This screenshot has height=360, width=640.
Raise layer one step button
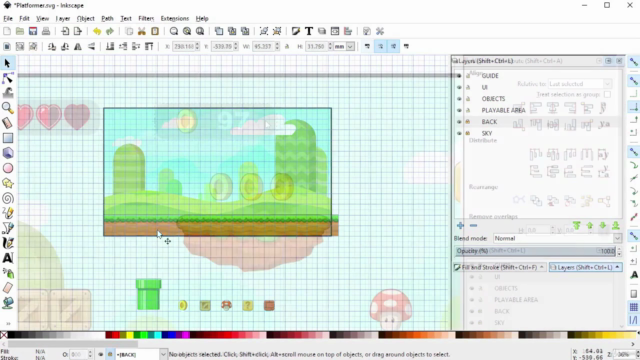[x=589, y=225]
